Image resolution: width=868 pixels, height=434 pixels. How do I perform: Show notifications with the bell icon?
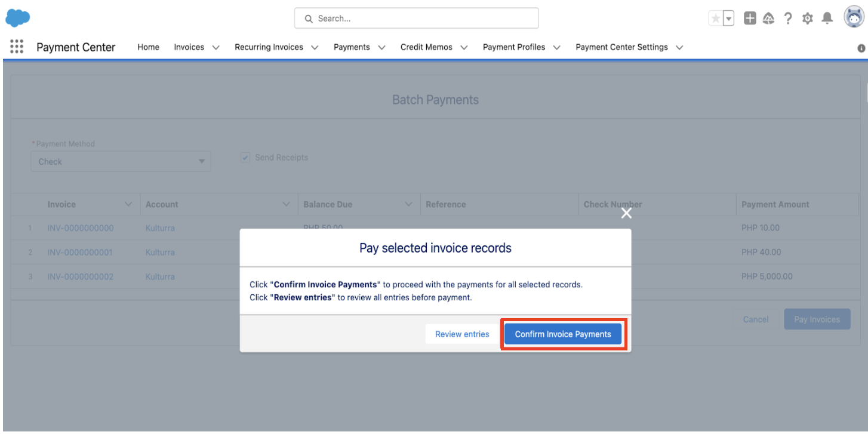(827, 19)
